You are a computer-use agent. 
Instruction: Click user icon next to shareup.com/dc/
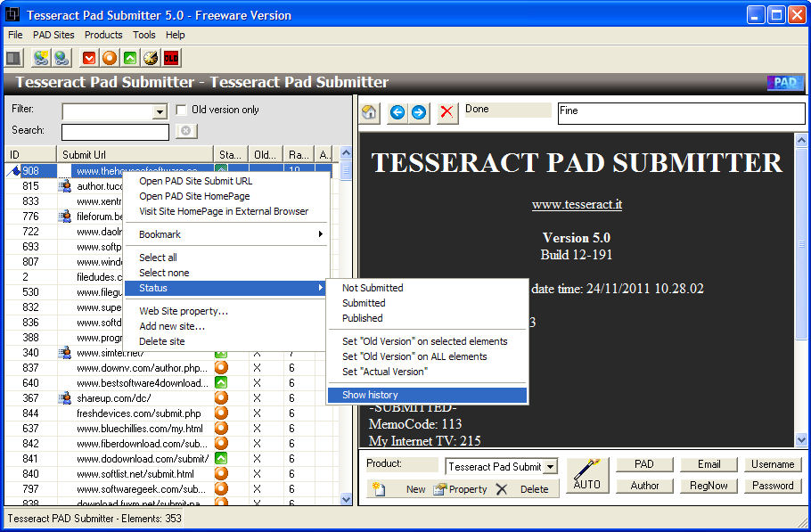click(x=65, y=398)
